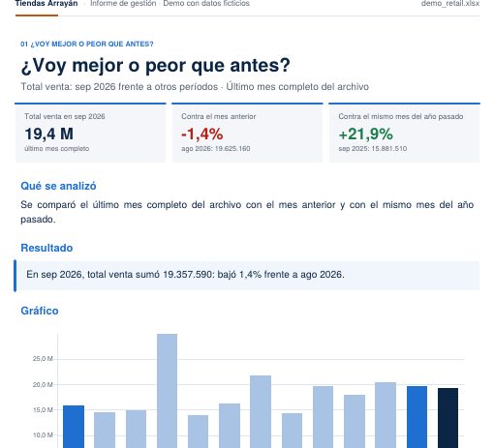Click the large '¿Voy mejor o peor que antes?' heading
Screen dimensions: 494x448
(x=155, y=66)
